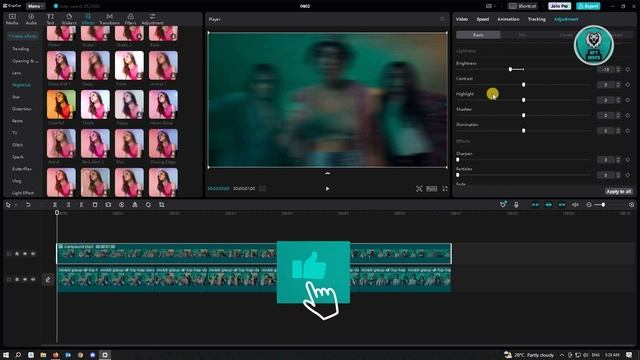Add Brightness keyframe diamond
This screenshot has height=360, width=640.
(628, 69)
